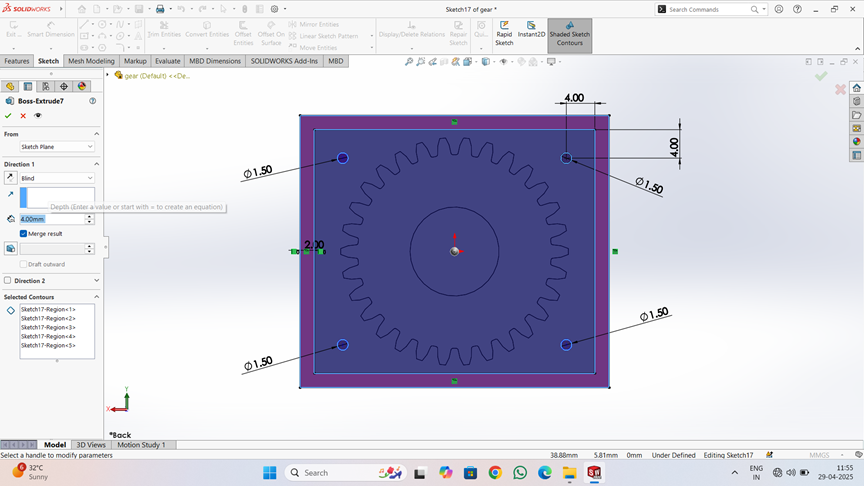Click the Draft On/Off button
Screen dimensions: 864x486
[x=10, y=249]
